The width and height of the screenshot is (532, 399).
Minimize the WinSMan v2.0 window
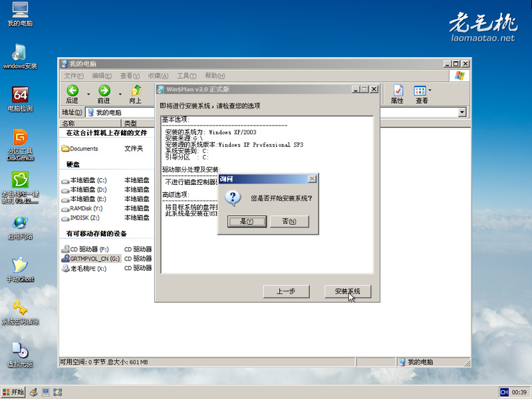tap(356, 89)
